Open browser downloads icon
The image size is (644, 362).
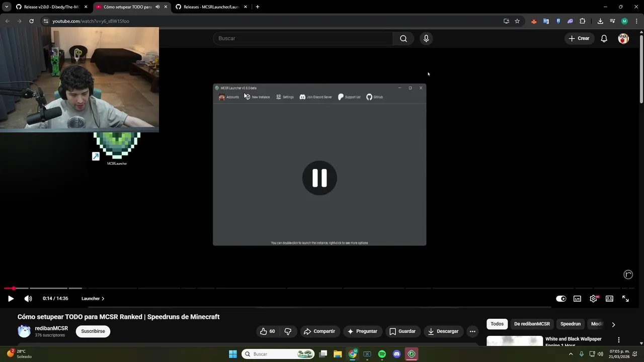(600, 21)
